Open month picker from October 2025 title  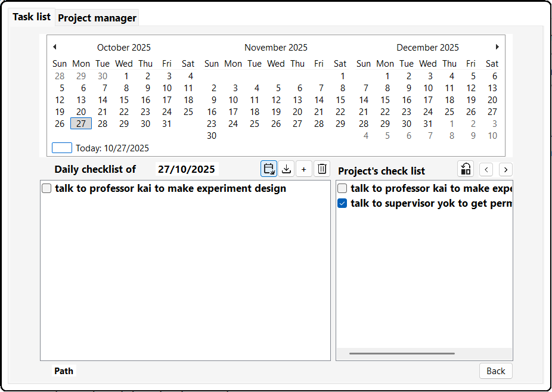(x=124, y=48)
